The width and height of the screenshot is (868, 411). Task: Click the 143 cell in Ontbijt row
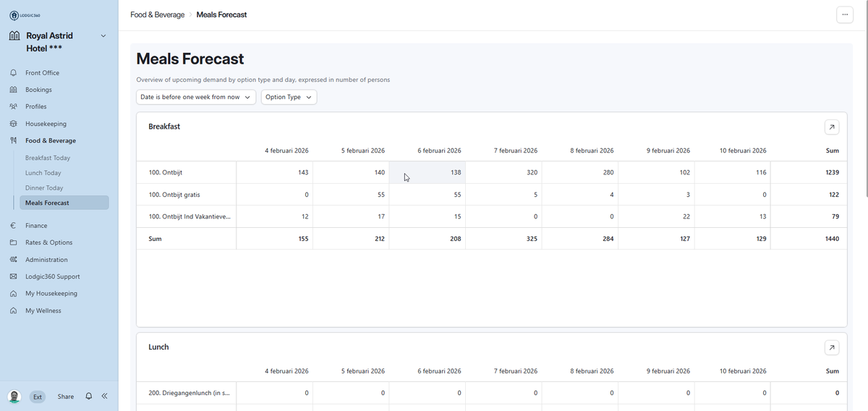pos(275,173)
